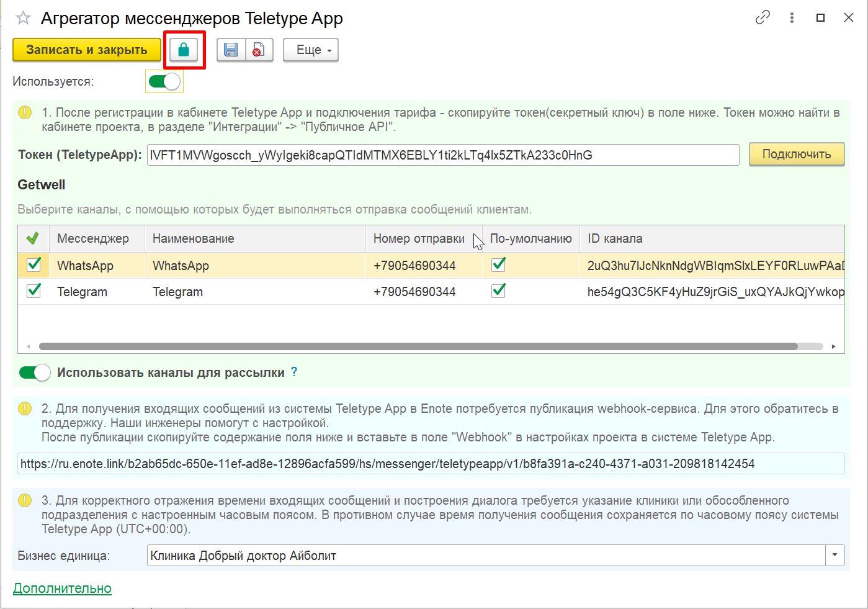Click the channel ID starting with 2uQ3hu7IJc

(x=715, y=266)
